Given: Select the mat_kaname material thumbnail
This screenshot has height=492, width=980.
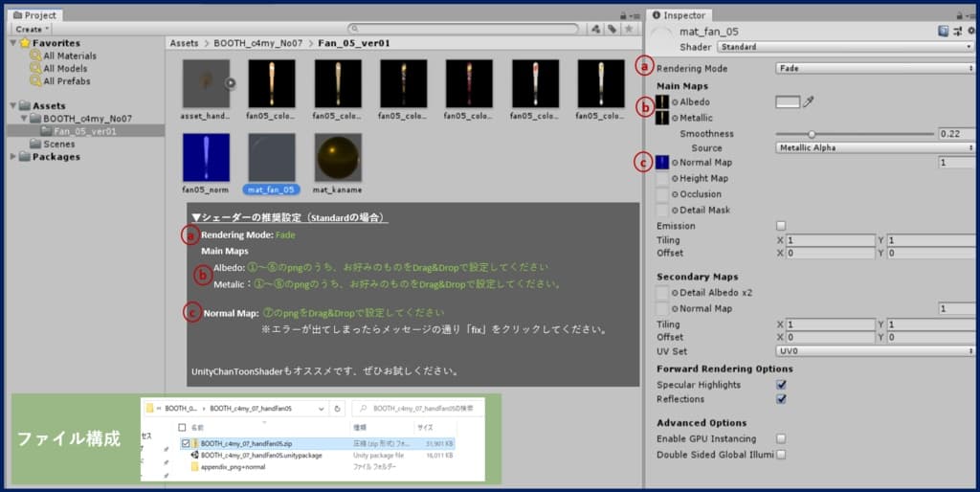Looking at the screenshot, I should tap(338, 157).
